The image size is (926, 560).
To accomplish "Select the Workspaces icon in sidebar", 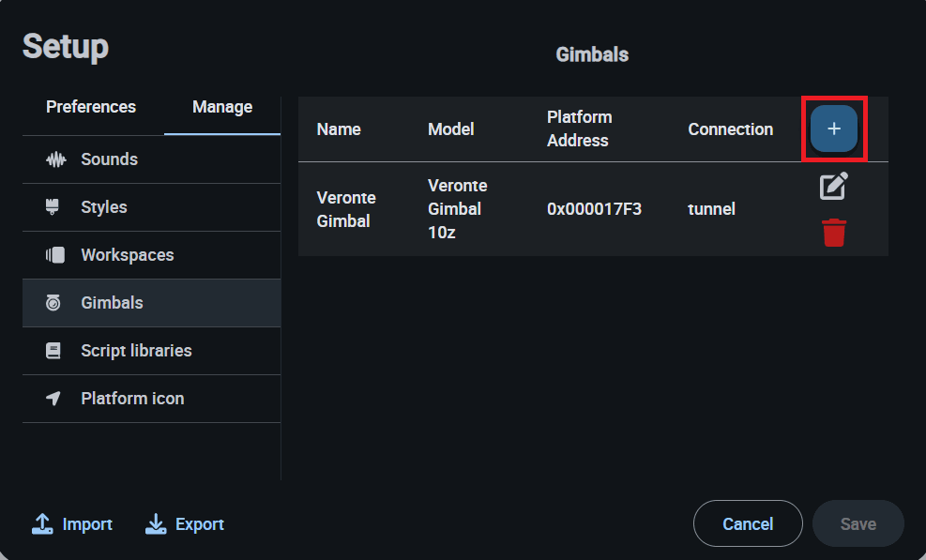I will click(x=54, y=255).
